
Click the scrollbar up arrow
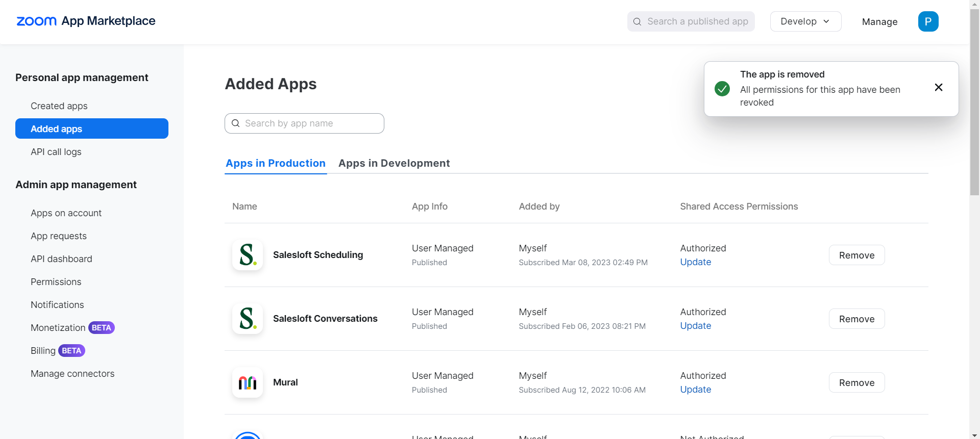click(x=974, y=4)
